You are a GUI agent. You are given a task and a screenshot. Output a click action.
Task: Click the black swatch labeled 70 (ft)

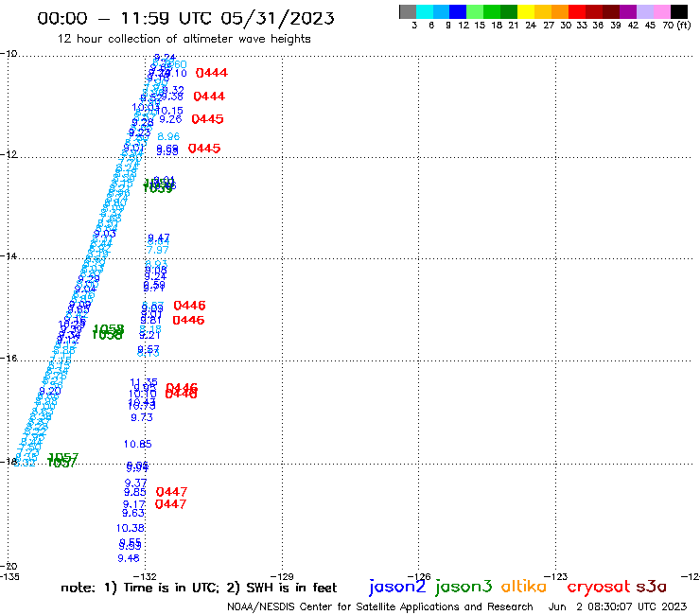tap(679, 11)
